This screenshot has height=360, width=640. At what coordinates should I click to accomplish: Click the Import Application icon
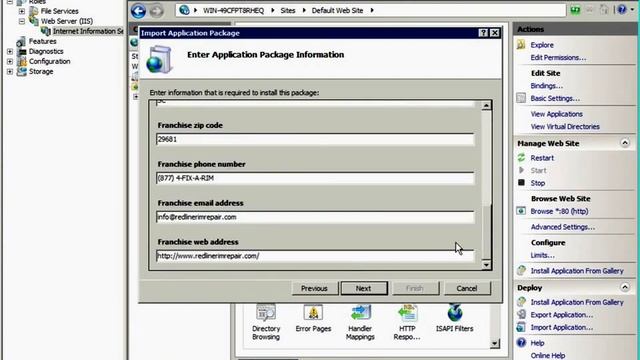(521, 327)
